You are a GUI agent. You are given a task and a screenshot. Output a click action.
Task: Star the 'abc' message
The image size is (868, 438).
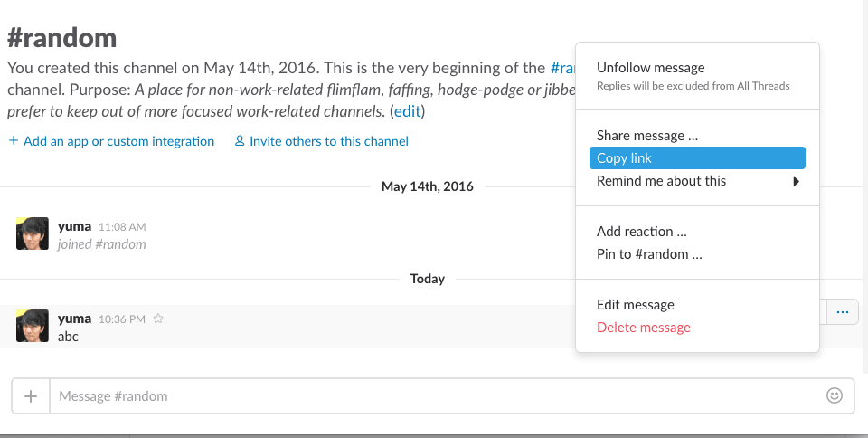158,319
